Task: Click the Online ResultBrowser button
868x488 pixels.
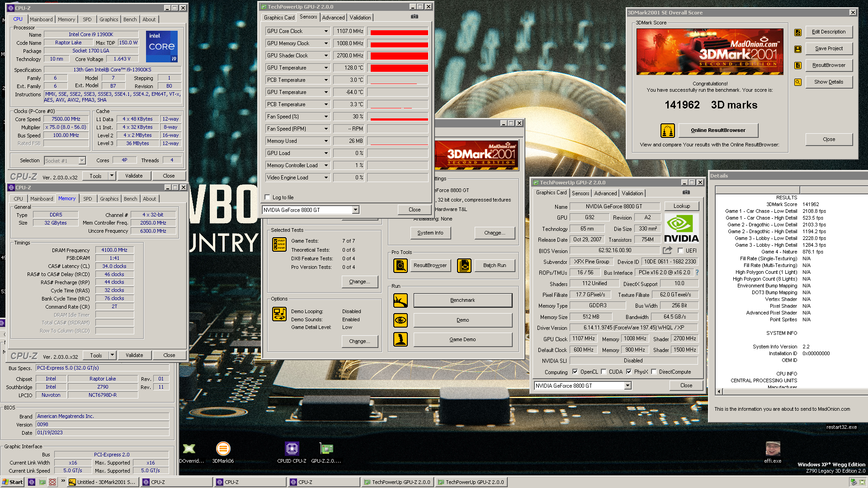Action: pyautogui.click(x=718, y=130)
